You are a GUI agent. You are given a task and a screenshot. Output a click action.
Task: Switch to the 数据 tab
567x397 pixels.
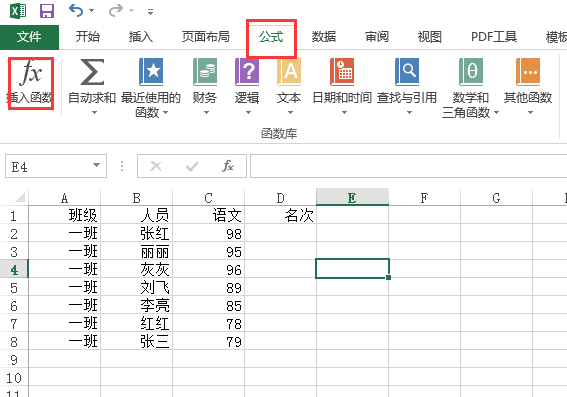324,37
